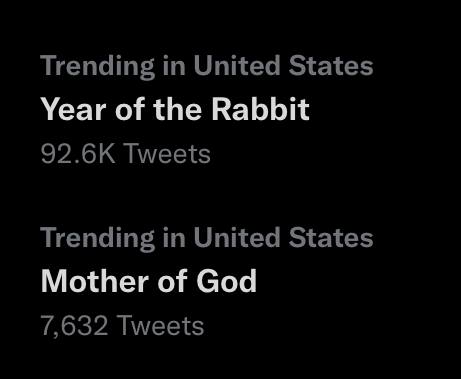The image size is (461, 379).
Task: Click the word God in second trend title
Action: click(227, 281)
